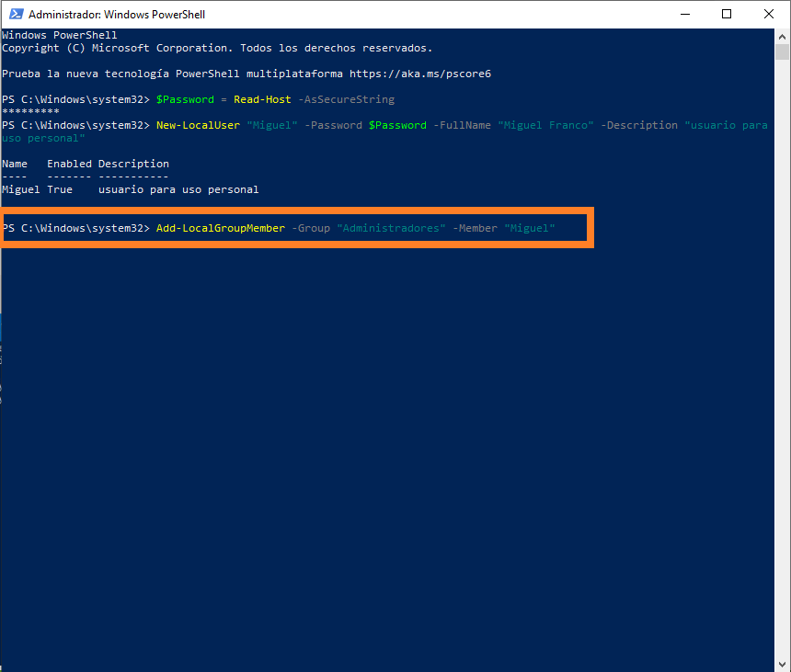Image resolution: width=791 pixels, height=672 pixels.
Task: Click the scrollbar up arrow
Action: [783, 36]
